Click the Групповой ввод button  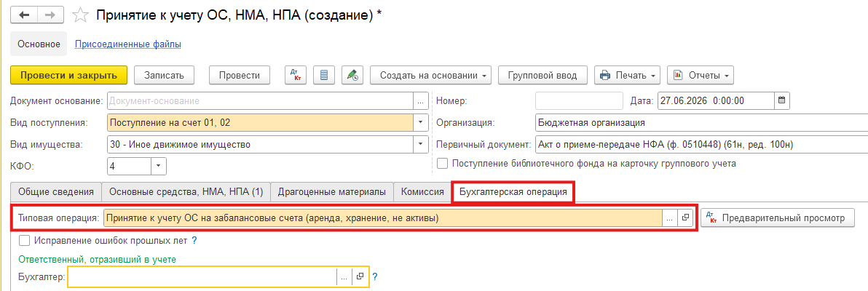(543, 75)
